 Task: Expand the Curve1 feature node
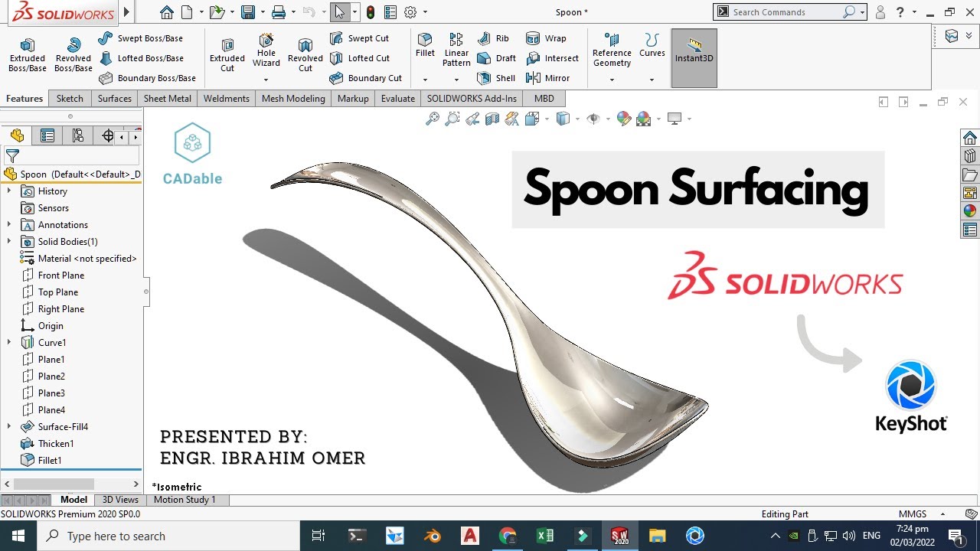[x=9, y=343]
